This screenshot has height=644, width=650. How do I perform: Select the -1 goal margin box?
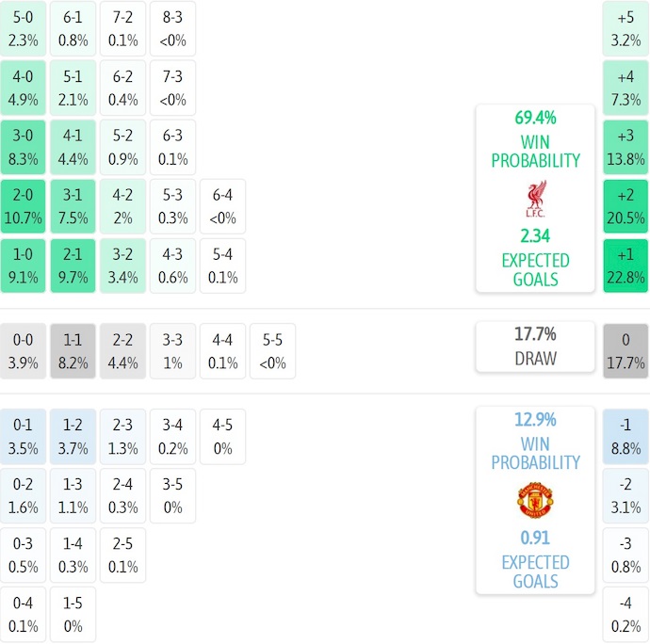(x=626, y=438)
